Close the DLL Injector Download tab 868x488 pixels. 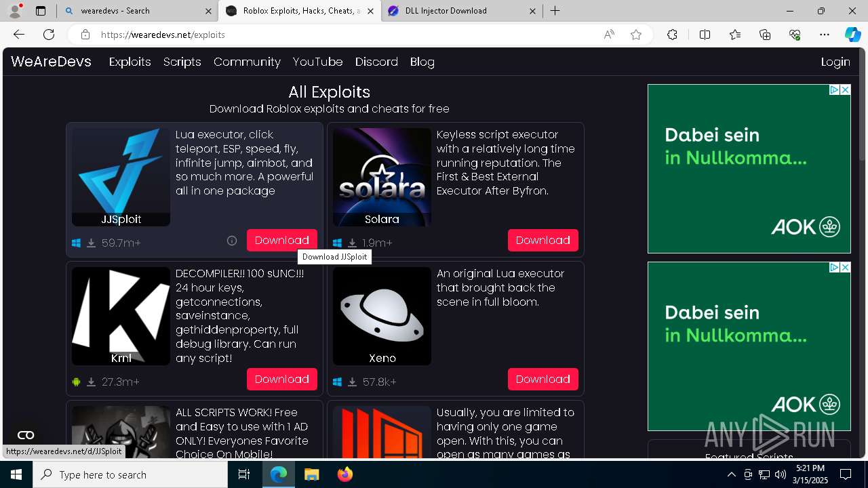click(x=532, y=11)
